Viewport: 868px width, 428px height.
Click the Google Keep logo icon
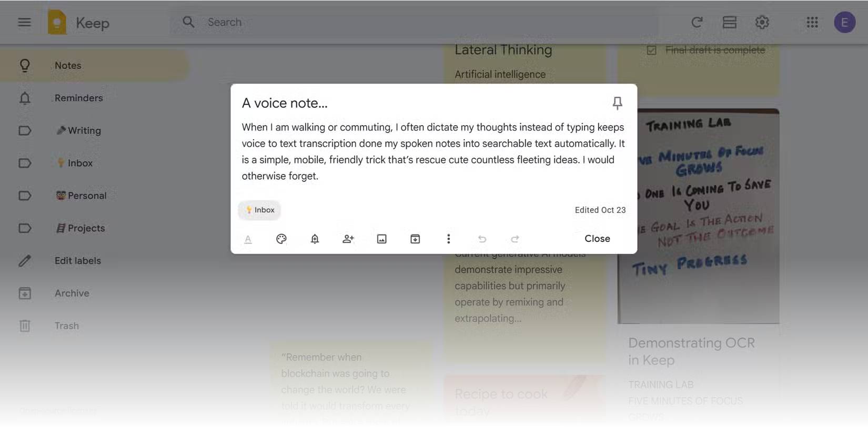click(x=57, y=23)
